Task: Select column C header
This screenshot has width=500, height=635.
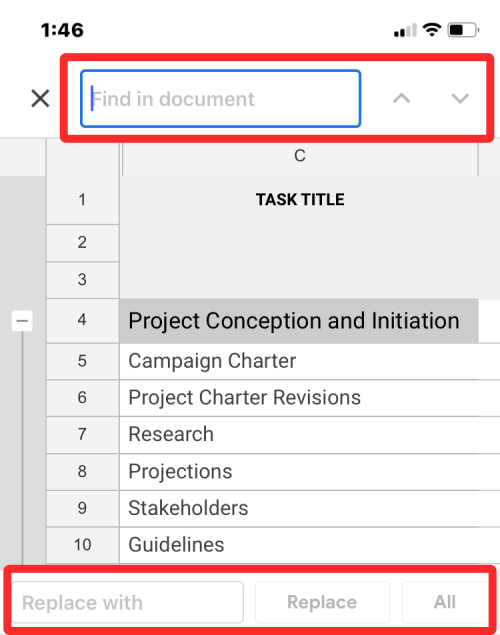Action: (300, 156)
